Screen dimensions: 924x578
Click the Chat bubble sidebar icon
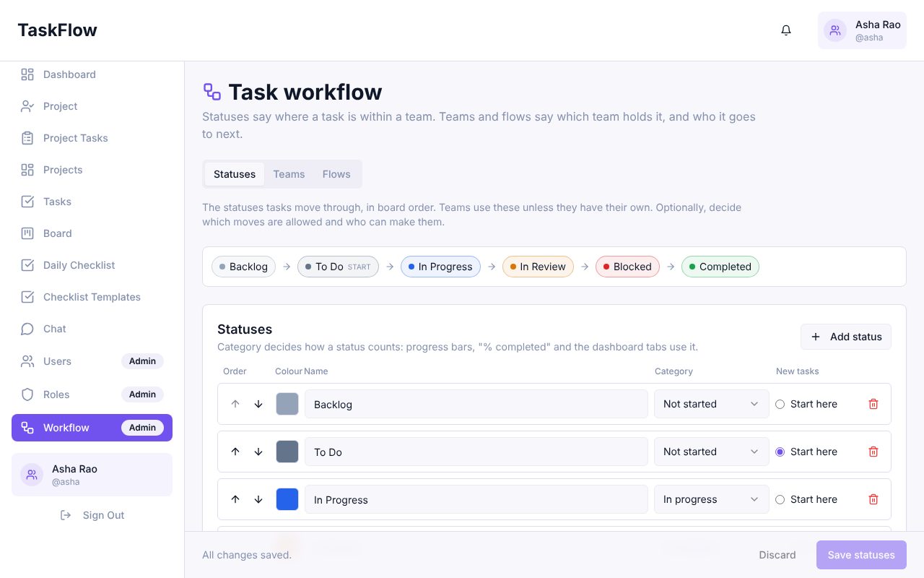click(x=27, y=329)
